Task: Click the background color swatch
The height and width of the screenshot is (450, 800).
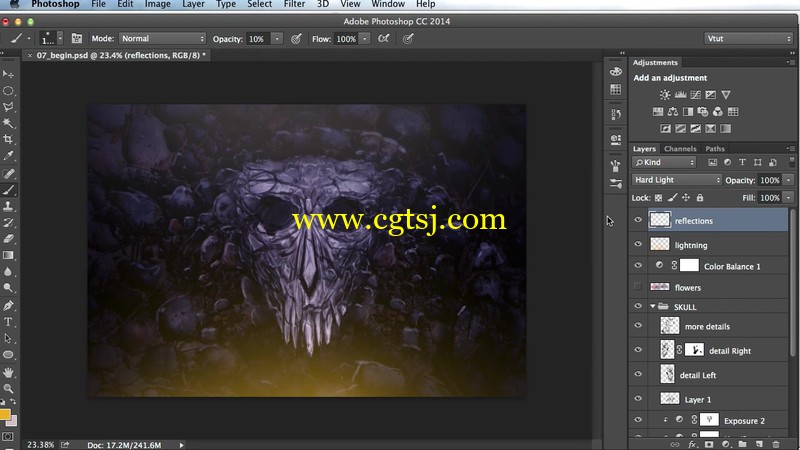Action: [x=13, y=421]
